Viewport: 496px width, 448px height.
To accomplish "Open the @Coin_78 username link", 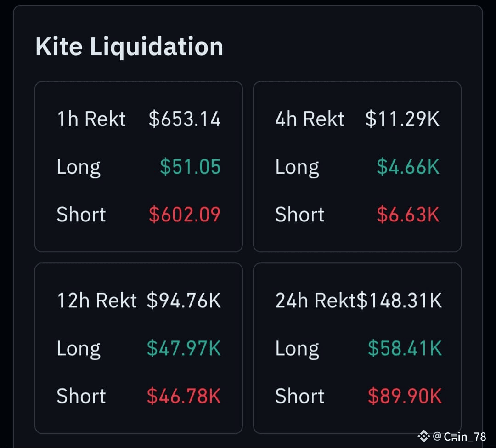I will (460, 437).
